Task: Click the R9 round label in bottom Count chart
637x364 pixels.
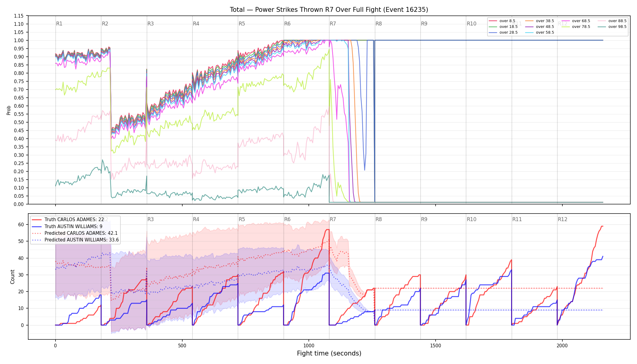Action: 424,219
